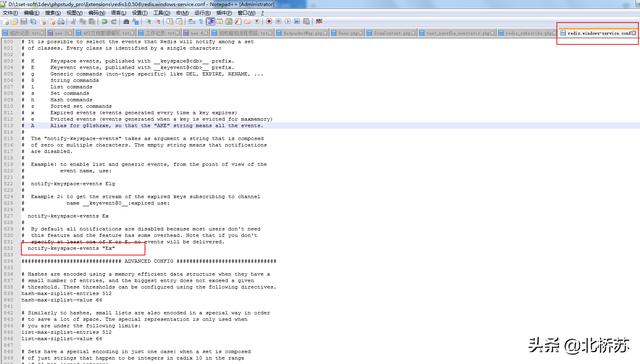640x364 pixels.
Task: Click the Stop Recording macro icon
Action: tap(278, 22)
